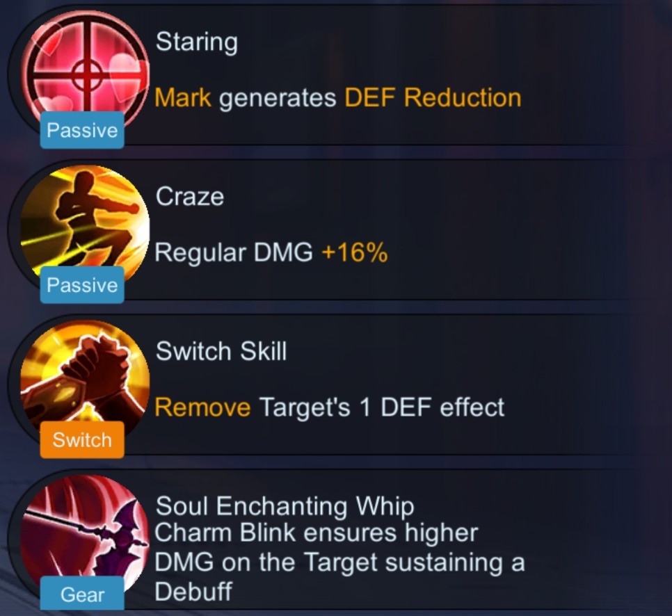Tap the Craze punching fighter icon
Screen dimensions: 672x616
tap(85, 225)
